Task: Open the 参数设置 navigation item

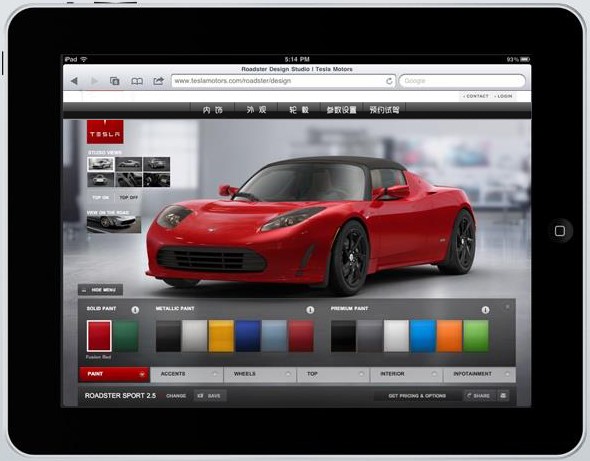Action: 341,110
